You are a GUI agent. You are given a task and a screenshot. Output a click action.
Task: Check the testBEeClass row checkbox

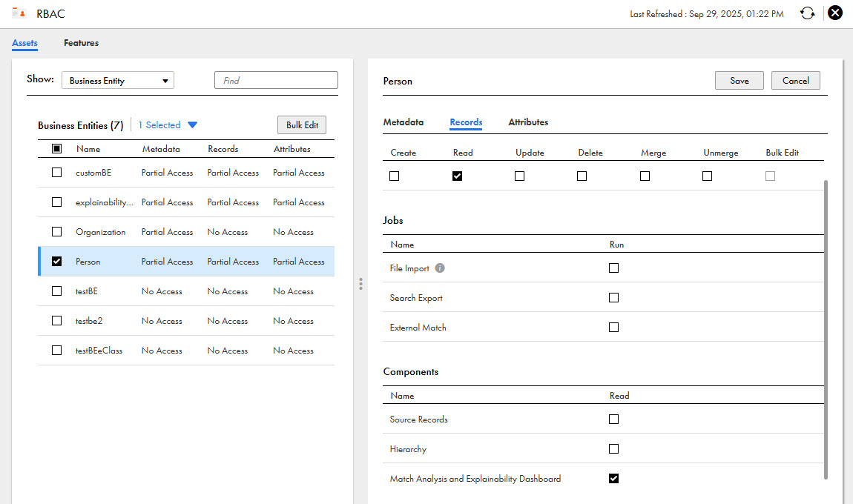pyautogui.click(x=56, y=350)
